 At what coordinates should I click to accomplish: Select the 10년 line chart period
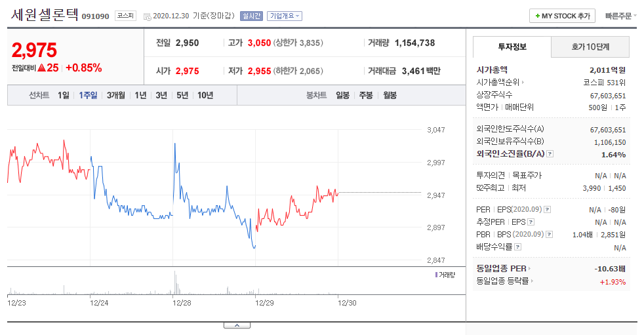tap(205, 95)
